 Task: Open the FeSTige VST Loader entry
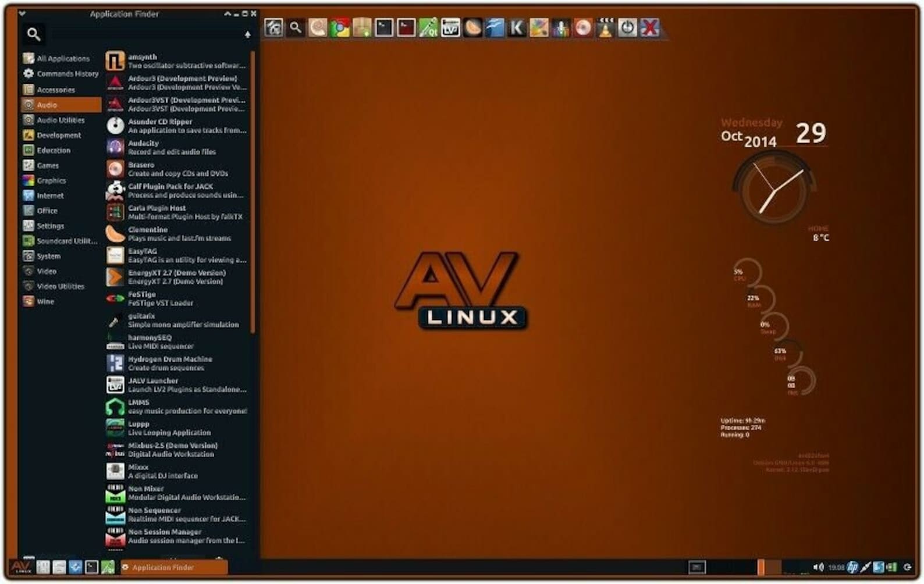177,298
